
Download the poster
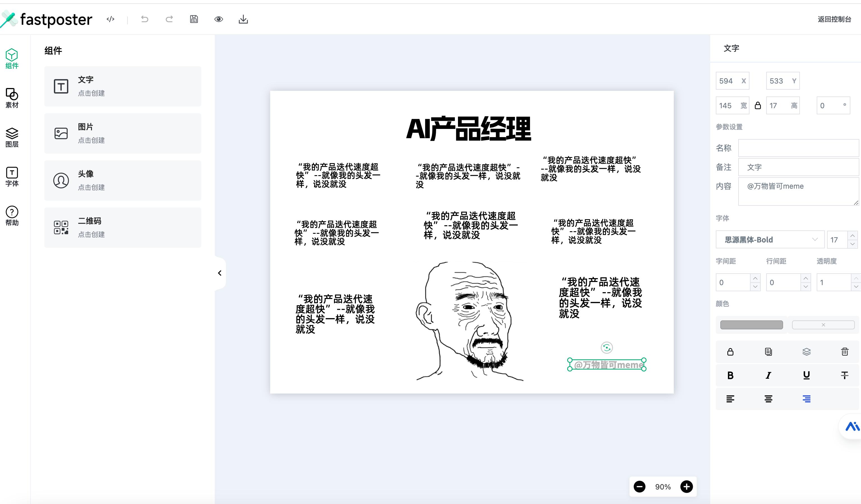[243, 19]
